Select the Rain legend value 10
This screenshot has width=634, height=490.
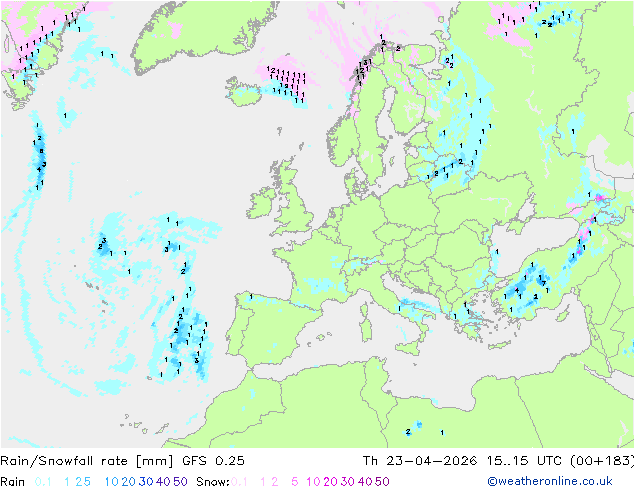click(112, 482)
